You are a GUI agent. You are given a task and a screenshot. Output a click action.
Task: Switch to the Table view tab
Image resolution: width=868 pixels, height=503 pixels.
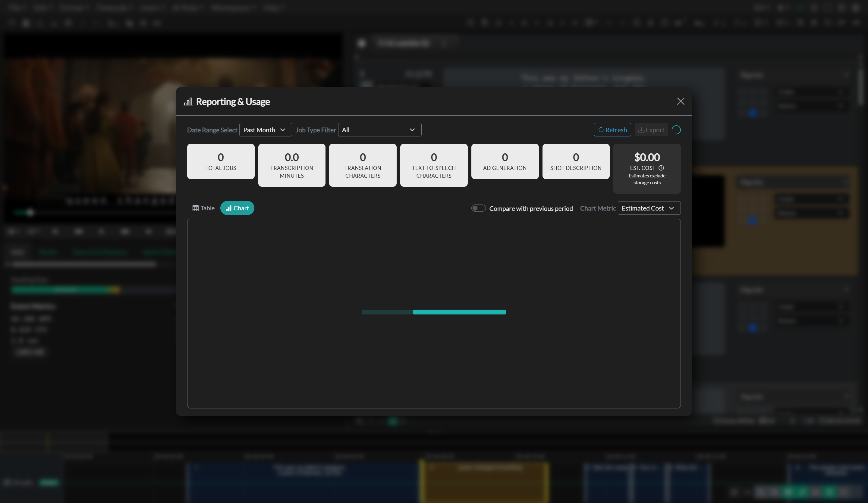203,208
